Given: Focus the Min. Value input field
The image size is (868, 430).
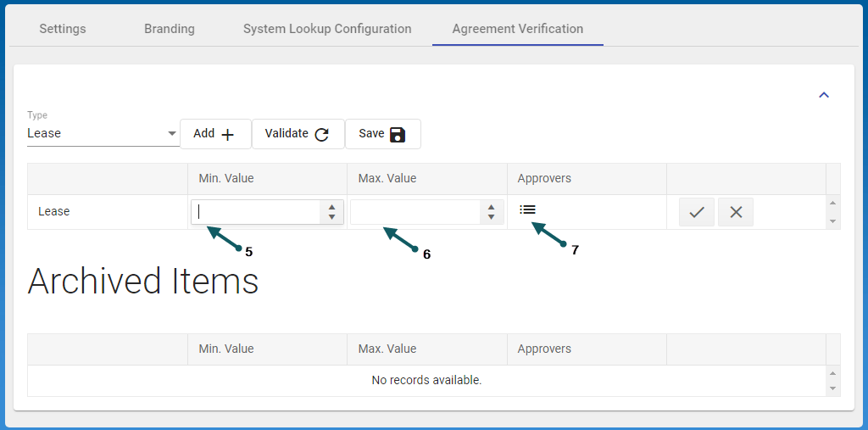Looking at the screenshot, I should click(256, 212).
